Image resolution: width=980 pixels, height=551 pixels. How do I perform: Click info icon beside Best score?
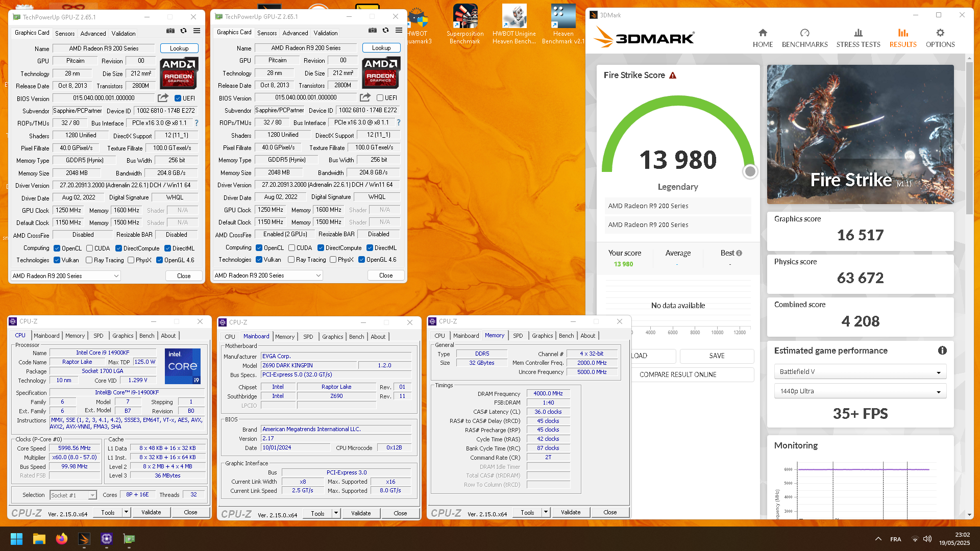tap(739, 253)
